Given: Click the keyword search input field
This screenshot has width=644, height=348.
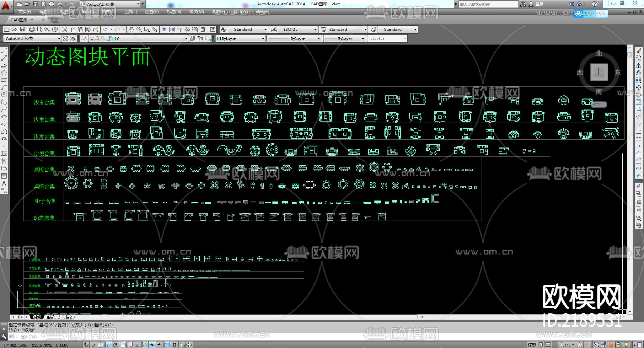Looking at the screenshot, I should [x=488, y=4].
